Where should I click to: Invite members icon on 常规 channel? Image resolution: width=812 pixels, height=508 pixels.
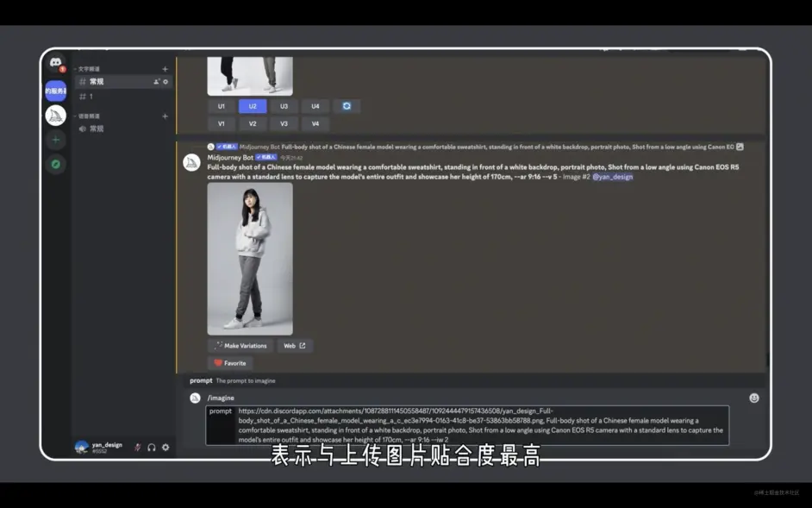coord(156,81)
